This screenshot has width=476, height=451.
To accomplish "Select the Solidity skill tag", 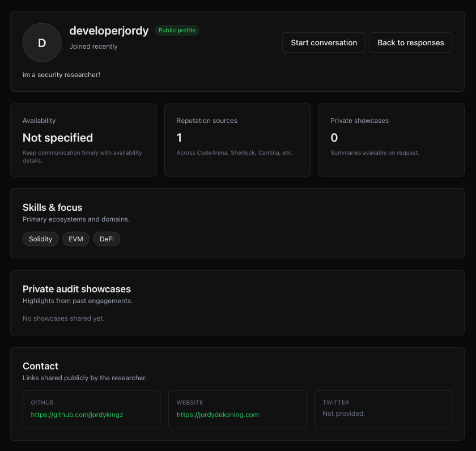I will tap(40, 239).
